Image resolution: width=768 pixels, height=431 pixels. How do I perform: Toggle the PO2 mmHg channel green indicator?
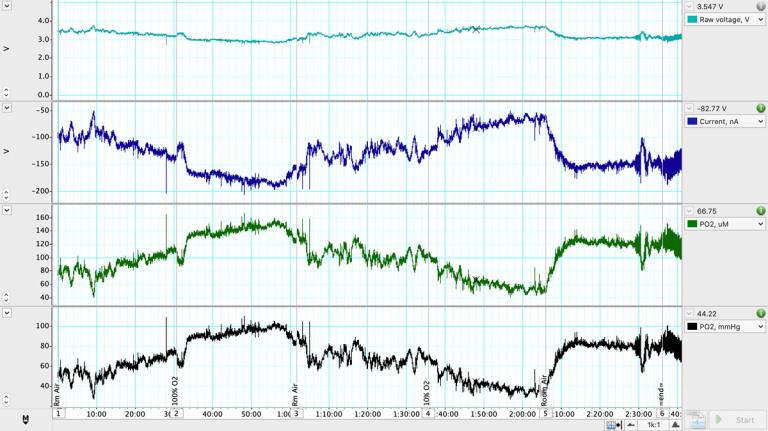point(761,313)
